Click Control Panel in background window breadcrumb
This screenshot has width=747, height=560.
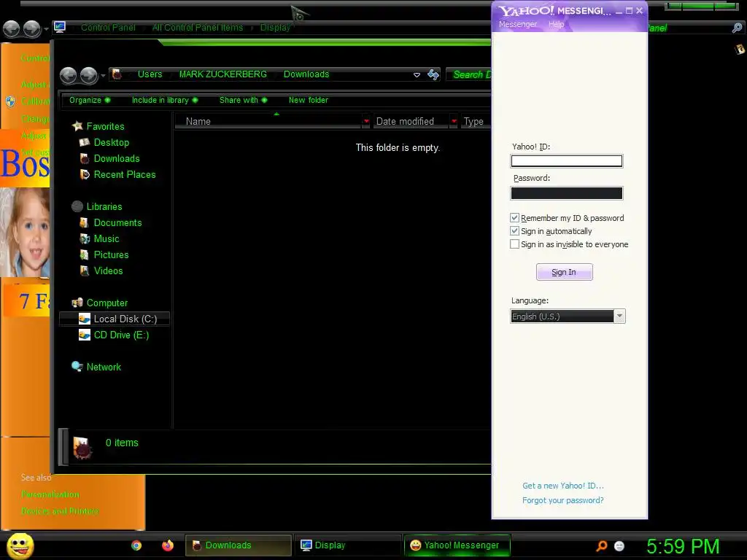point(108,28)
